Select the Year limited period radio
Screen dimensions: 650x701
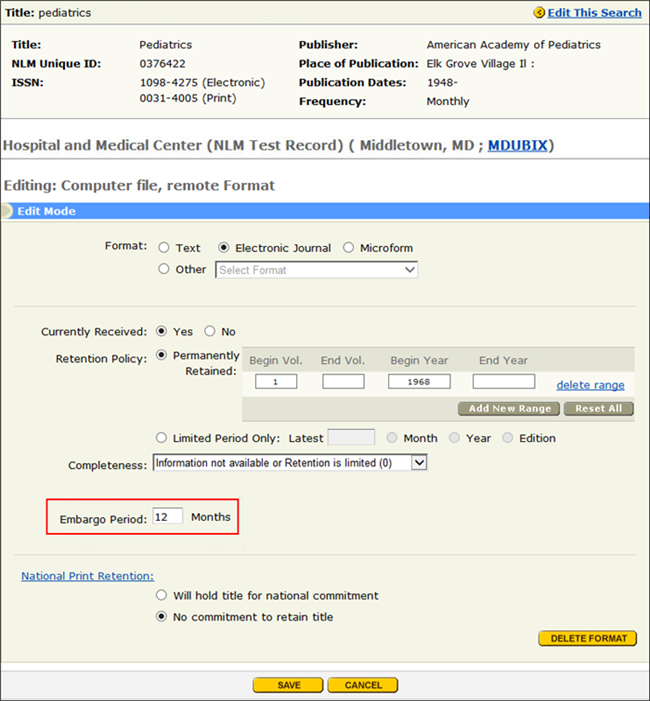click(x=454, y=438)
